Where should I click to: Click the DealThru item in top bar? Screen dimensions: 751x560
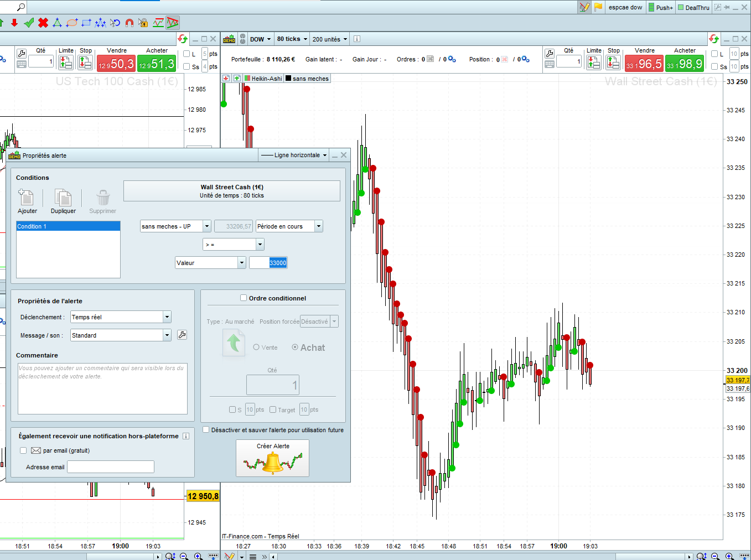click(x=693, y=7)
